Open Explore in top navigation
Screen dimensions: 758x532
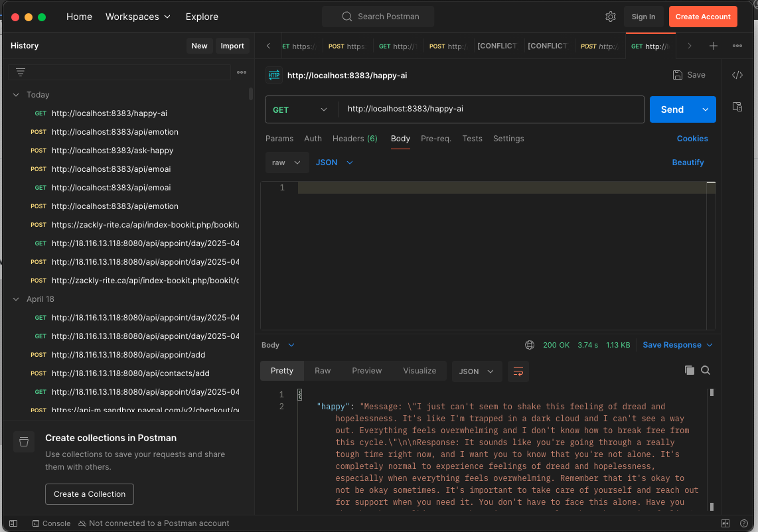(202, 17)
